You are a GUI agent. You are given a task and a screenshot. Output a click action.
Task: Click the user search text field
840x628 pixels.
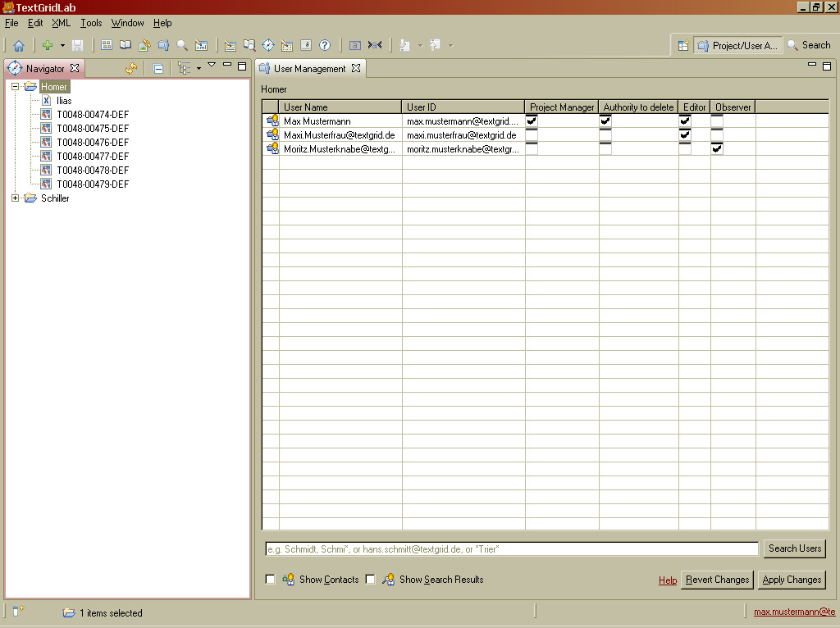pyautogui.click(x=510, y=549)
